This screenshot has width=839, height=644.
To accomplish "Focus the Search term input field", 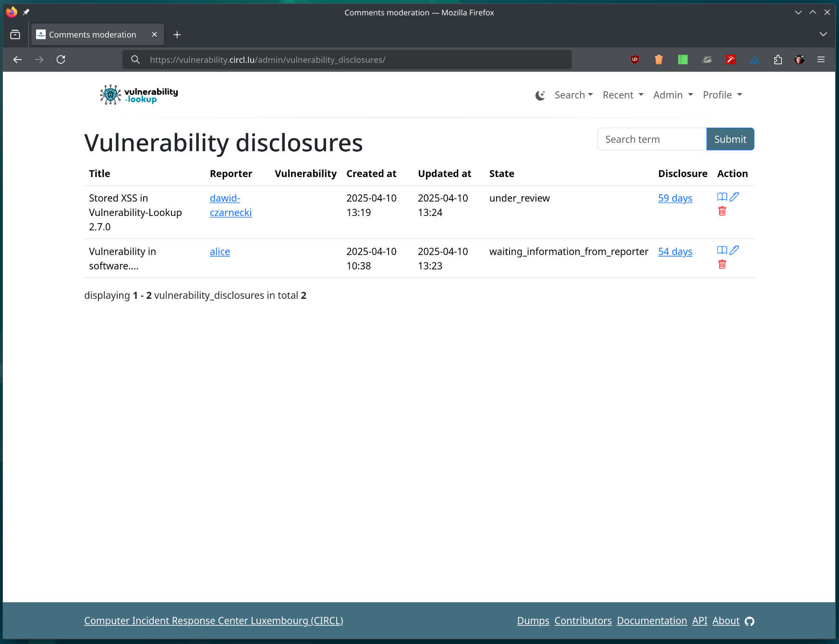I will (x=652, y=139).
